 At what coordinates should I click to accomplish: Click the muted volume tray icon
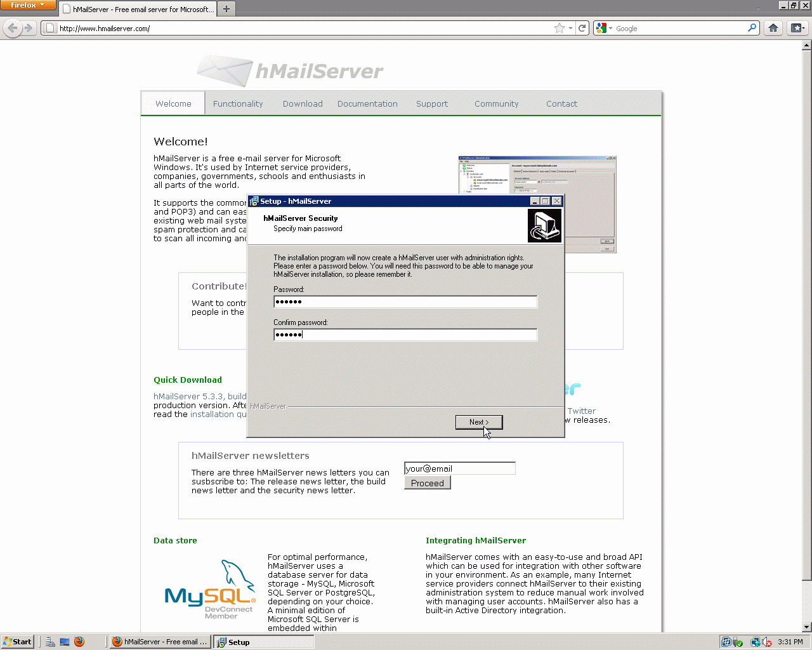(x=766, y=642)
